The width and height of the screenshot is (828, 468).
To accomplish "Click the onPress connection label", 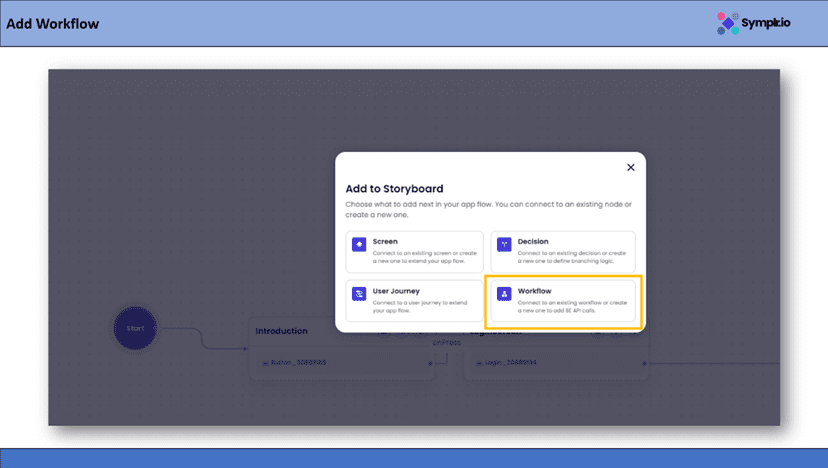I will tap(444, 343).
